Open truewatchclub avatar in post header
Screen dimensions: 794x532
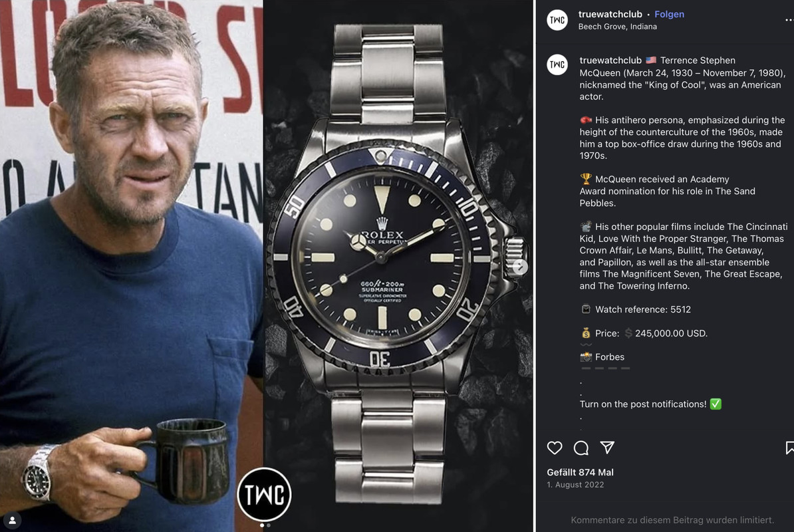pyautogui.click(x=557, y=20)
